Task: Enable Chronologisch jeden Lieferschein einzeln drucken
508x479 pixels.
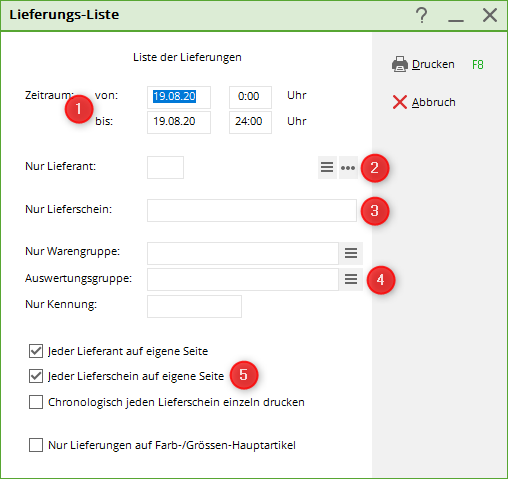Action: [36, 402]
